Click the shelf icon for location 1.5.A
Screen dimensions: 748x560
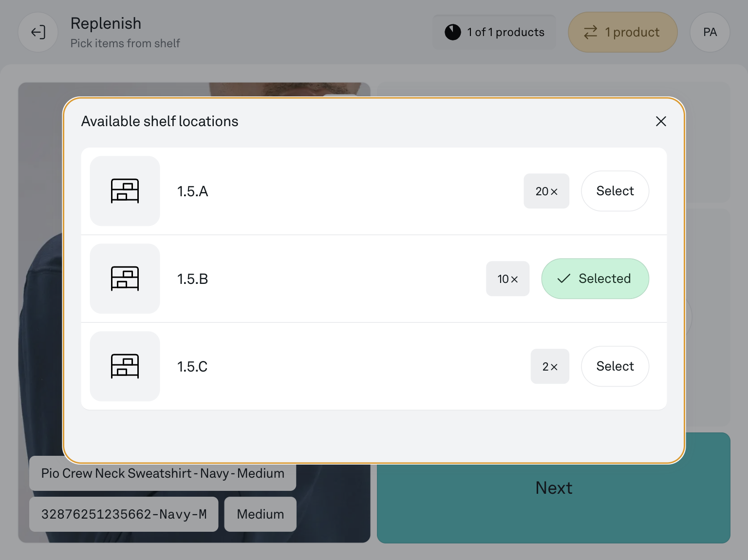[x=125, y=191]
